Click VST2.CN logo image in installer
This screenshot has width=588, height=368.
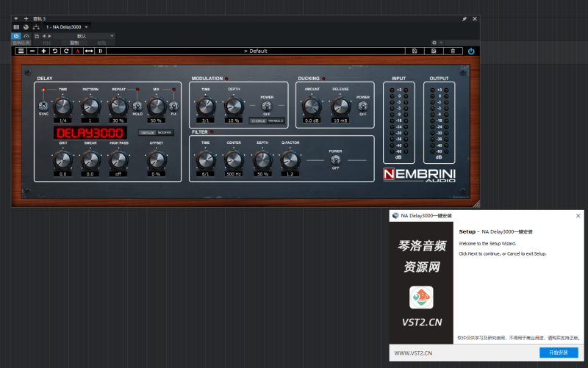pyautogui.click(x=421, y=297)
